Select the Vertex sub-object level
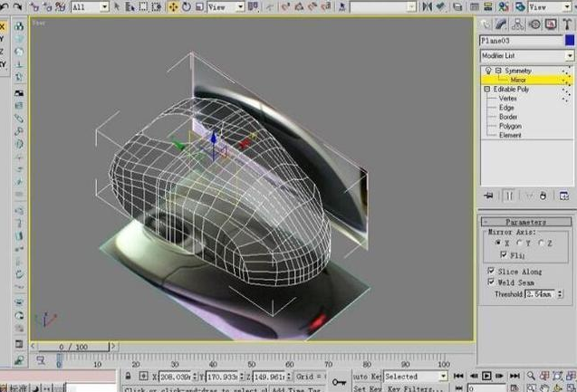 coord(508,98)
